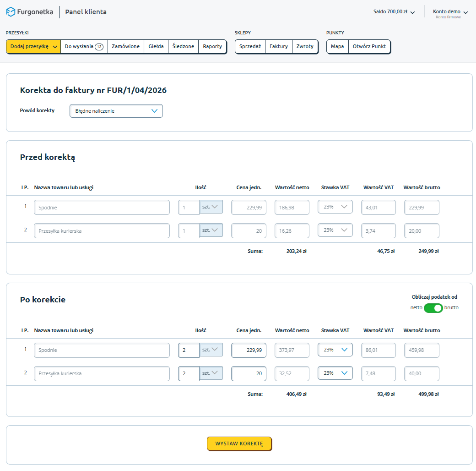Open the Mapa punktów

(337, 47)
